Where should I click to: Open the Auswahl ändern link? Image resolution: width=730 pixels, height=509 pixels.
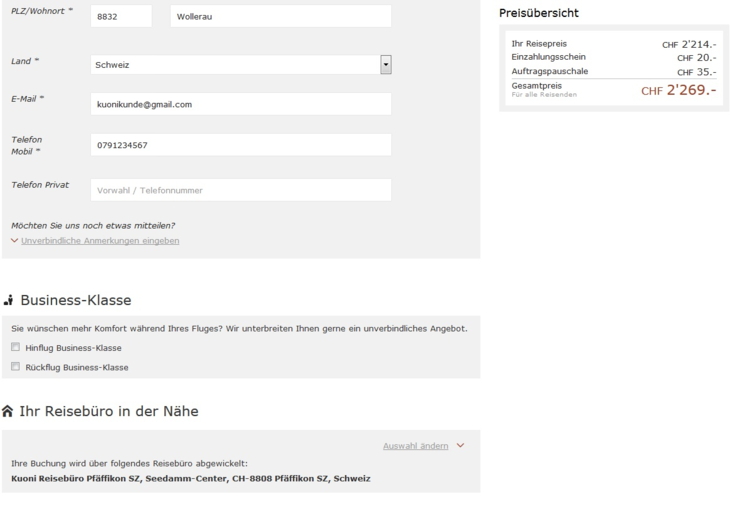(x=415, y=446)
